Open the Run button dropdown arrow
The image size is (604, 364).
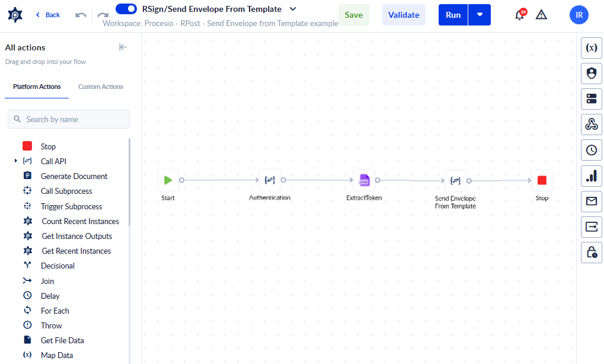(480, 15)
